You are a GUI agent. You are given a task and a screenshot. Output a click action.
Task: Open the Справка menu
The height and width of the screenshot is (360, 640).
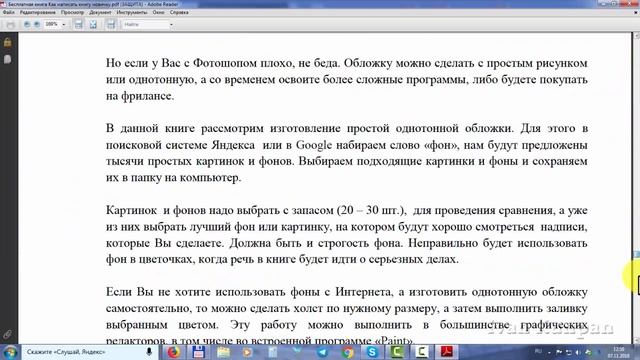pyautogui.click(x=179, y=12)
